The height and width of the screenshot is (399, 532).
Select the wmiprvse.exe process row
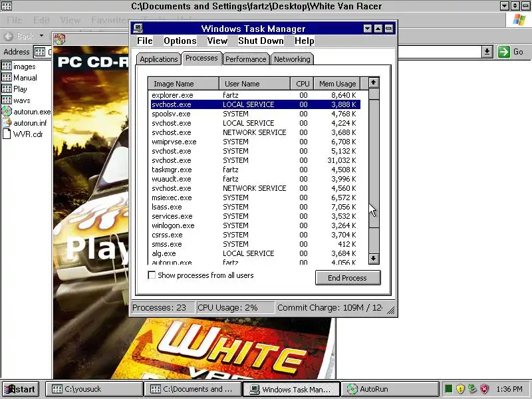click(255, 142)
